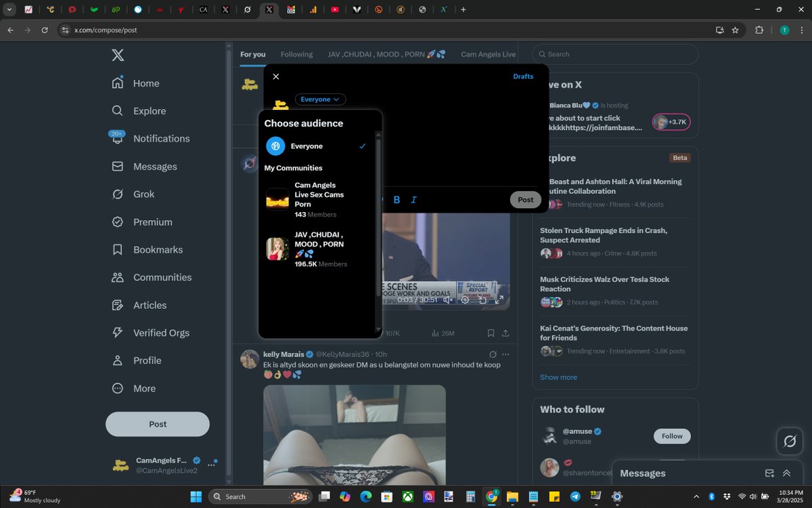
Task: Click the X search field
Action: [x=615, y=54]
